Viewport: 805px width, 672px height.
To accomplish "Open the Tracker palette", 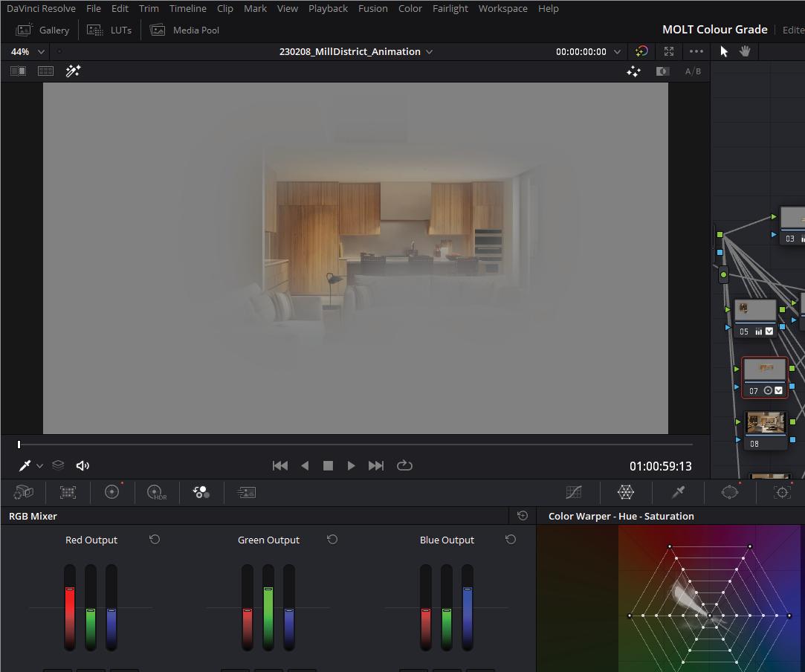I will tap(781, 492).
